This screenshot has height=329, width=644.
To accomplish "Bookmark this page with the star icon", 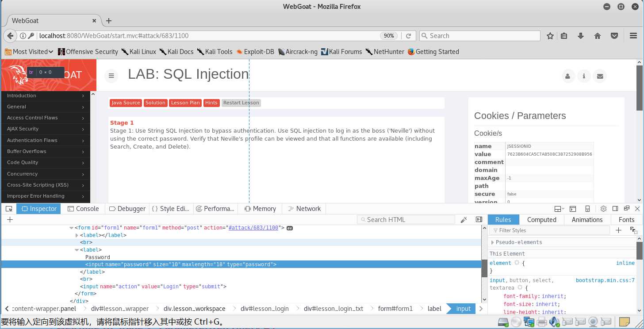I will coord(550,36).
